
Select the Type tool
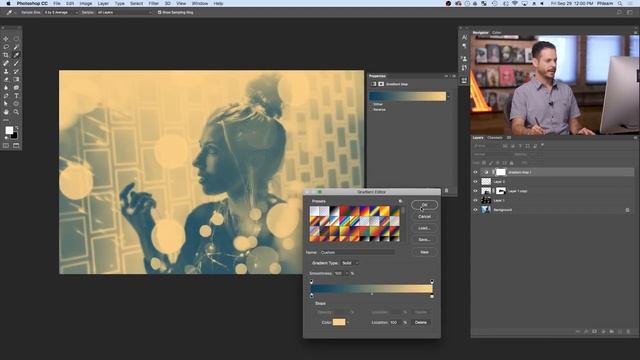tap(16, 96)
